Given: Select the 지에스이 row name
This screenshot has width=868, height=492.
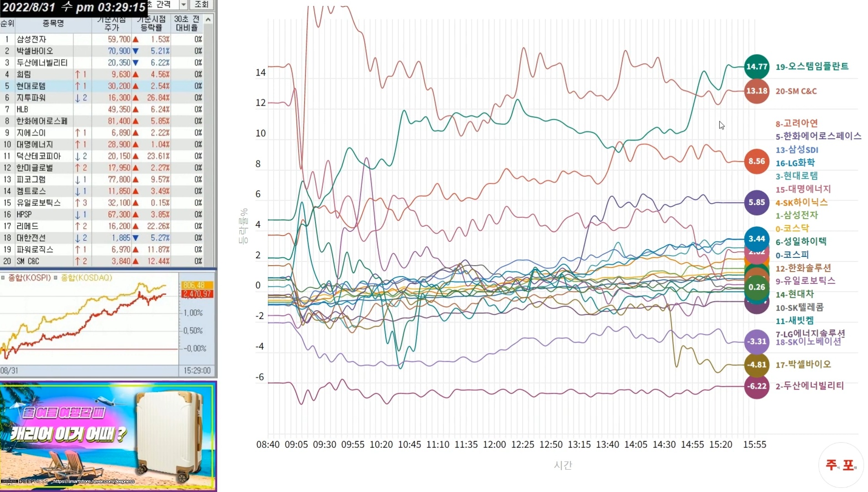Looking at the screenshot, I should point(31,133).
